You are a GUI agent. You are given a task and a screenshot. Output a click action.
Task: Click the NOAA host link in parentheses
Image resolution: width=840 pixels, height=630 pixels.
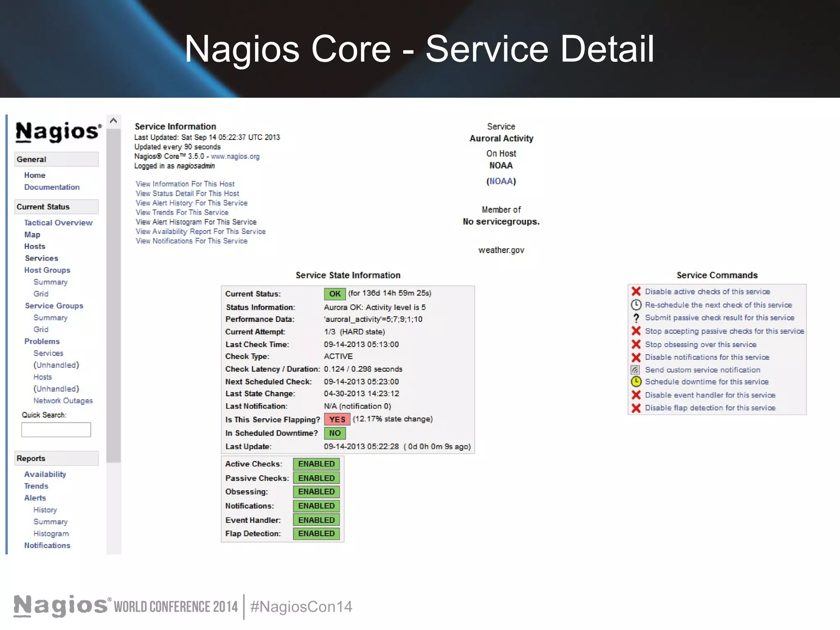pyautogui.click(x=501, y=181)
